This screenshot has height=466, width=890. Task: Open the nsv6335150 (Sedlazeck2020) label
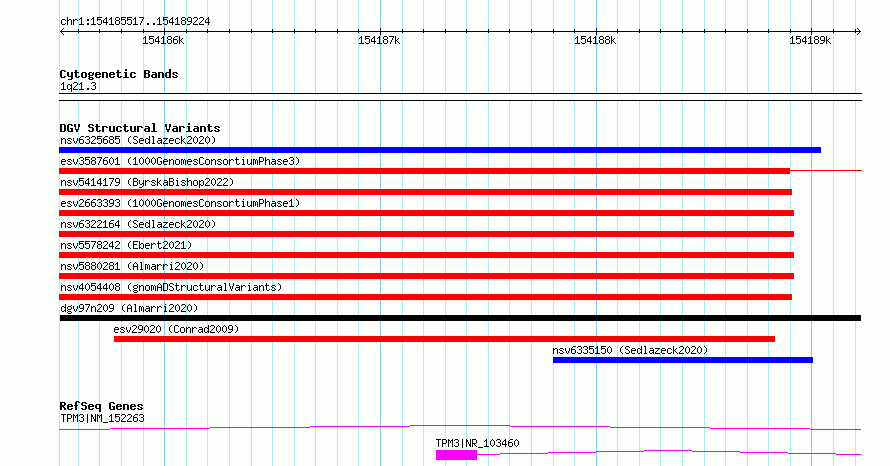click(x=630, y=350)
